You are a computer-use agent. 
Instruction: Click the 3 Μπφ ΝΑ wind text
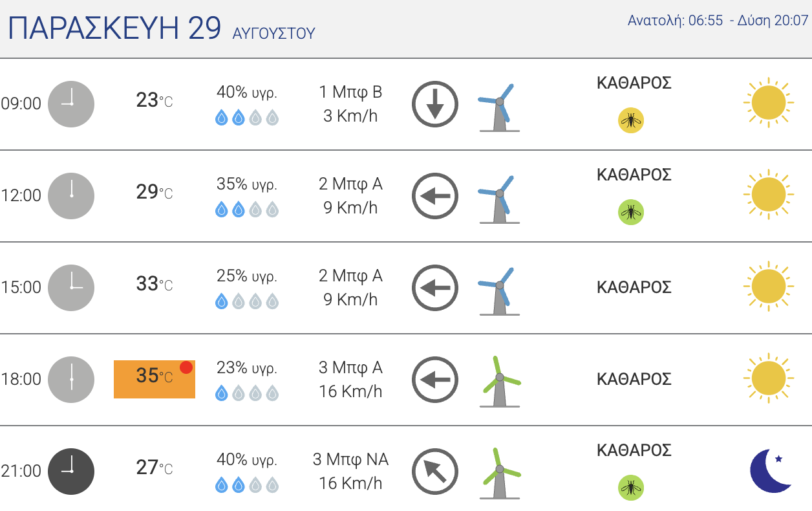[x=350, y=460]
